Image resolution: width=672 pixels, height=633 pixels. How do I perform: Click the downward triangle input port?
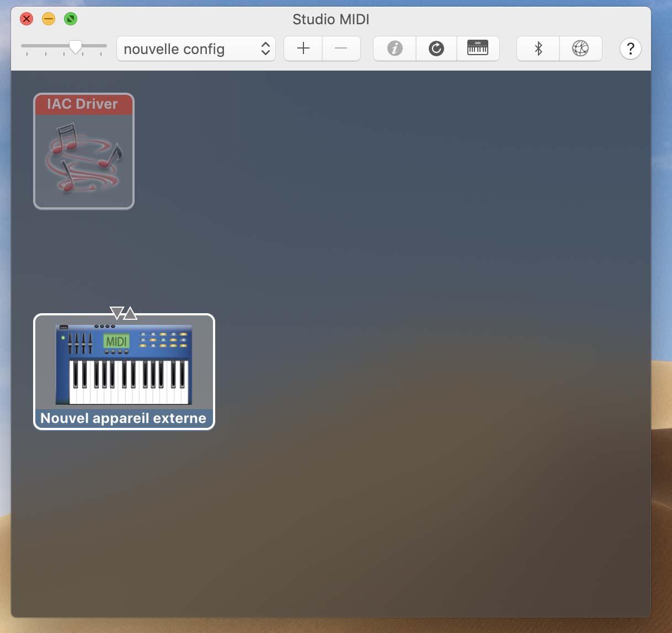116,313
